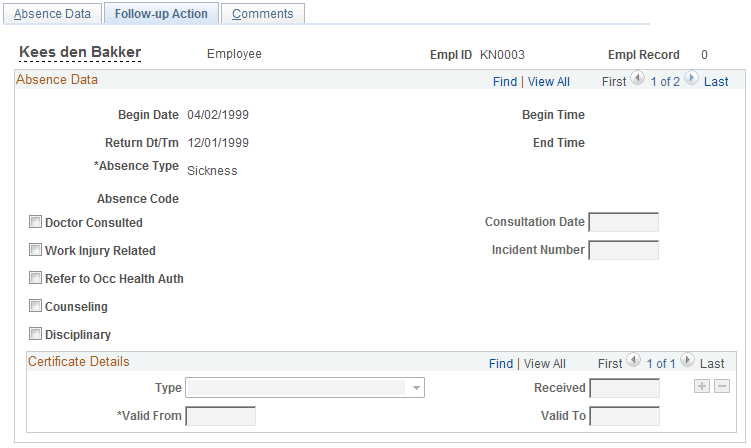Image resolution: width=751 pixels, height=448 pixels.
Task: Delete certificate row with minus button
Action: coord(722,386)
